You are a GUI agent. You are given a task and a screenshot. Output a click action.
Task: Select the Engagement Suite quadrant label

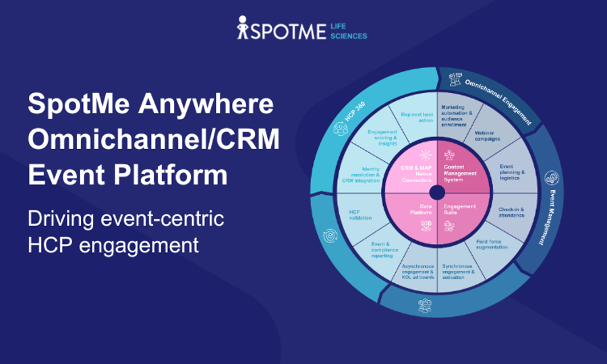pos(459,209)
